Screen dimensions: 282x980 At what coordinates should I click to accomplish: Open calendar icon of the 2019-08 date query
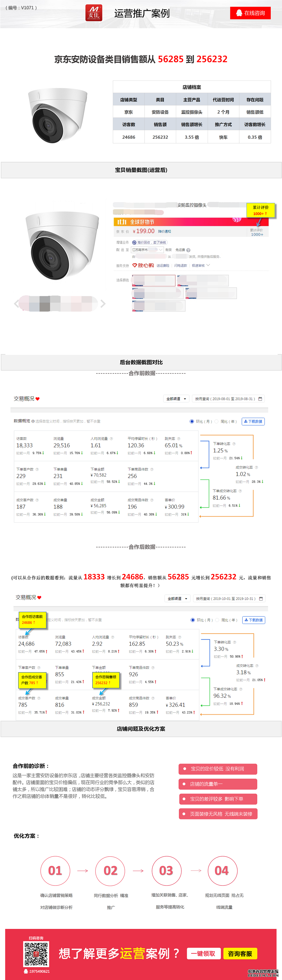[x=260, y=399]
